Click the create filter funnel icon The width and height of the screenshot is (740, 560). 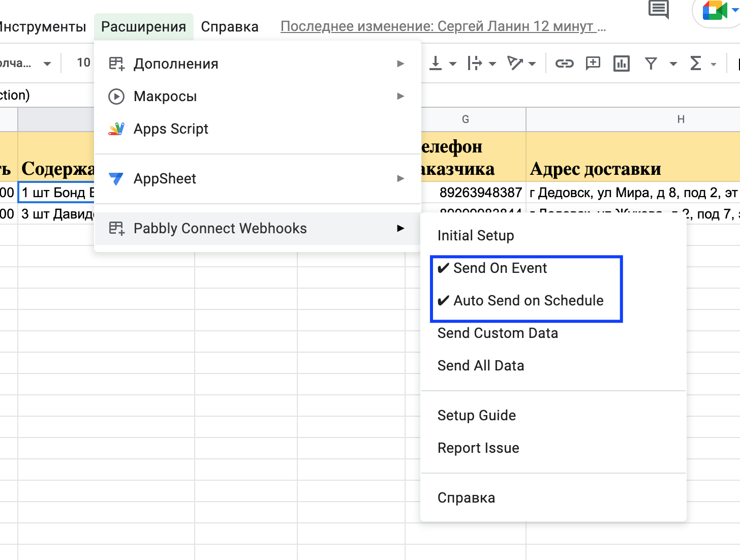(x=651, y=64)
